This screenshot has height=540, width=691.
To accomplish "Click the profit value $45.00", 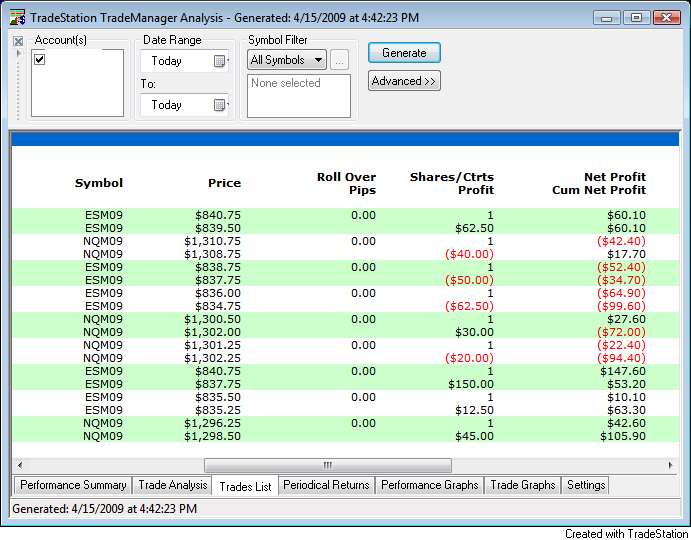I will click(x=474, y=436).
